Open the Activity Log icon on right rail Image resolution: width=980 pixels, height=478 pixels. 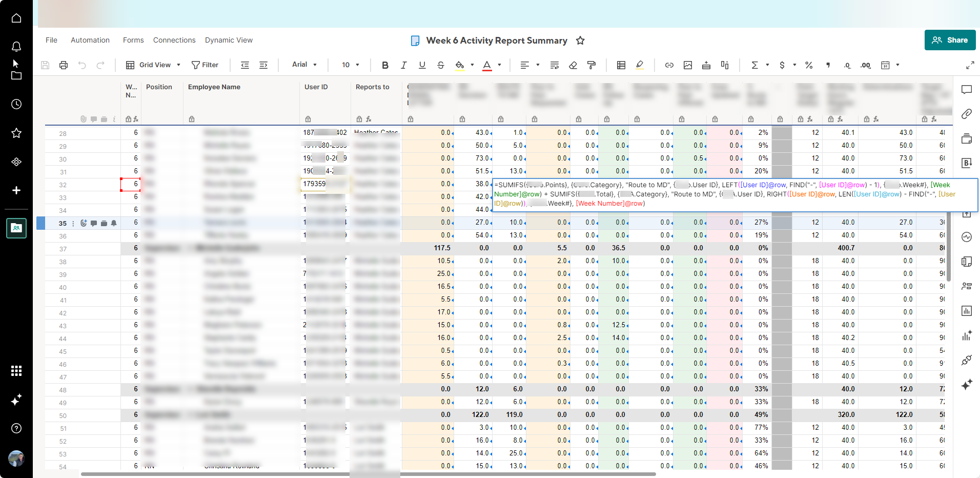click(x=967, y=237)
